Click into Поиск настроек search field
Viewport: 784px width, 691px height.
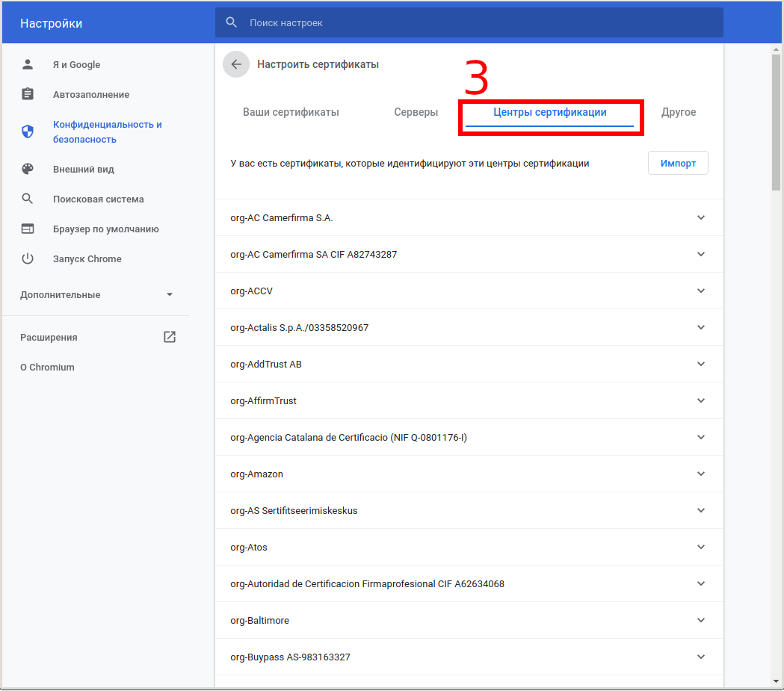tap(478, 23)
